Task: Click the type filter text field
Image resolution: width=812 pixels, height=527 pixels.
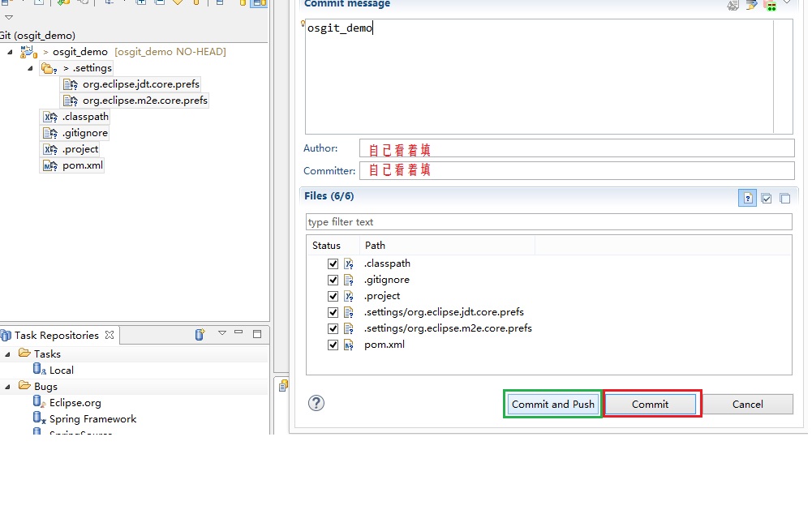Action: [x=548, y=222]
